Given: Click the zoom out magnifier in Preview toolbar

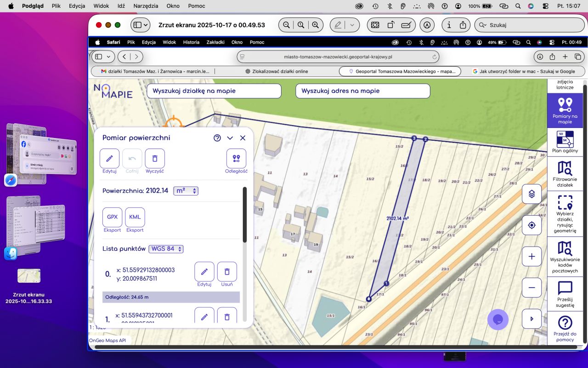Looking at the screenshot, I should [286, 25].
